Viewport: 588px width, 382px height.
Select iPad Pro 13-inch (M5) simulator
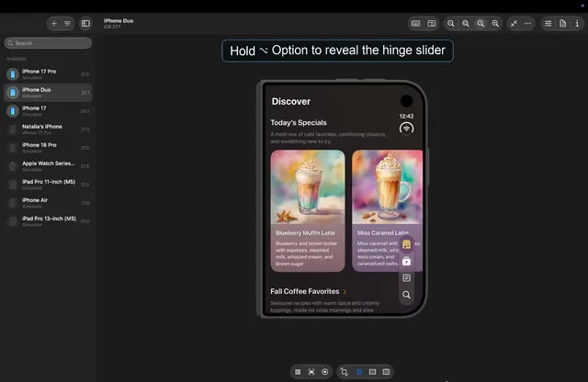click(x=48, y=220)
